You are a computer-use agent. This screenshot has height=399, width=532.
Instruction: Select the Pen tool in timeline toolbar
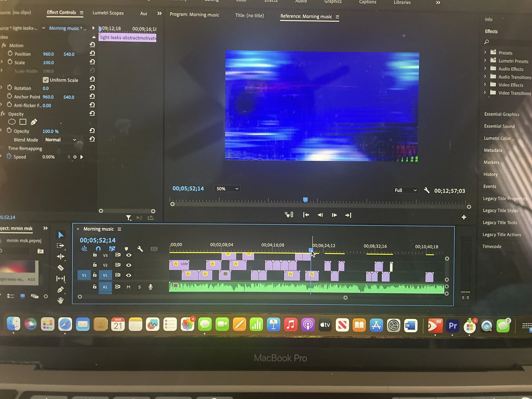60,290
